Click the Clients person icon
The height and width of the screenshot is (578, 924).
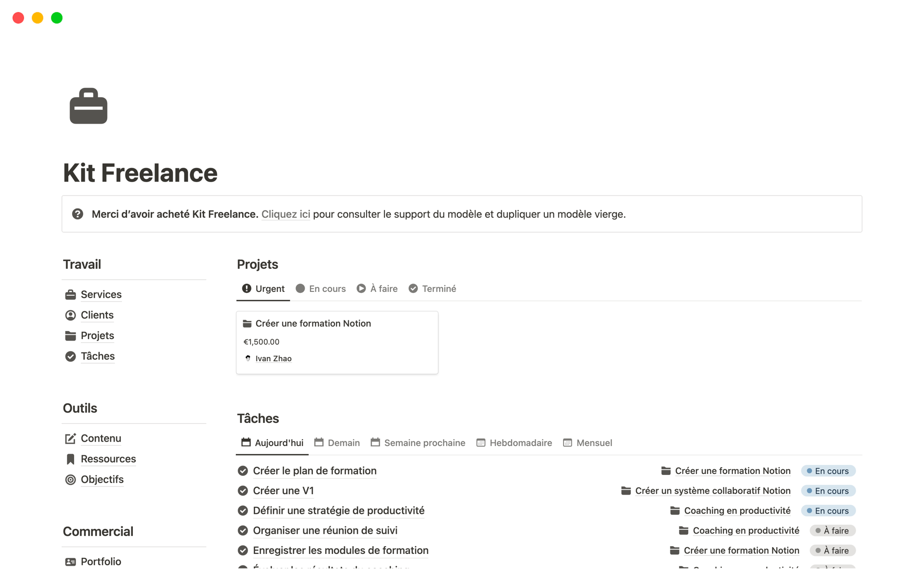click(x=70, y=315)
